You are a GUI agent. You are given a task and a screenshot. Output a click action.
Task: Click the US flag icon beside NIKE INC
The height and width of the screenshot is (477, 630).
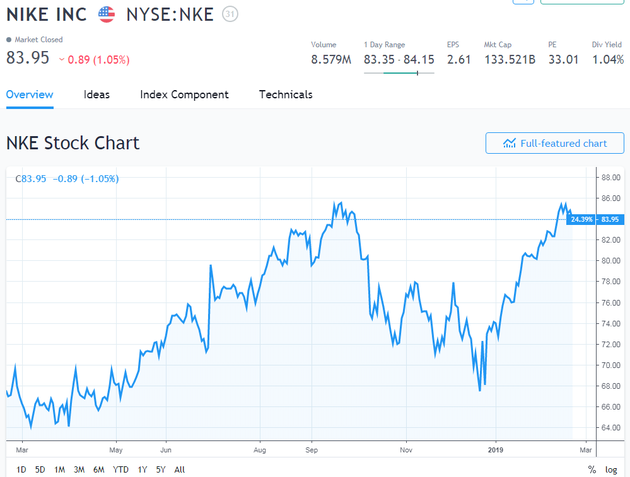[106, 15]
